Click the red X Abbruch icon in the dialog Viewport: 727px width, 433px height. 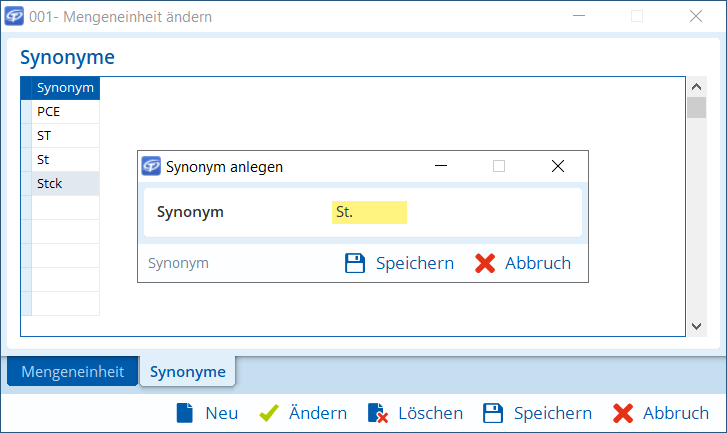(x=485, y=263)
